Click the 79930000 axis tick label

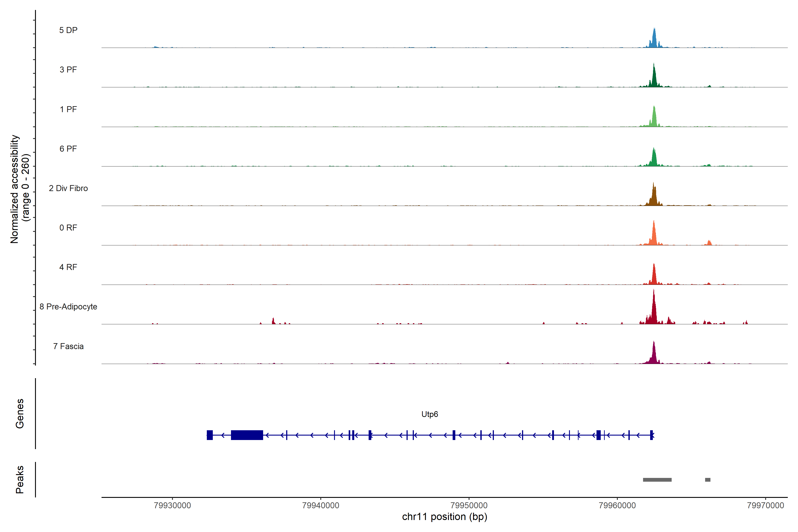coord(172,505)
